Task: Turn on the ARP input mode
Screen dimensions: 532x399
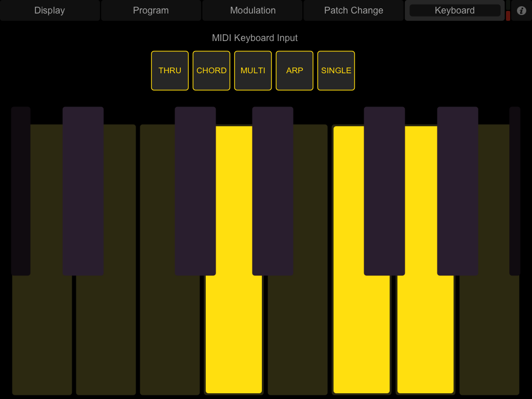Action: click(x=295, y=71)
